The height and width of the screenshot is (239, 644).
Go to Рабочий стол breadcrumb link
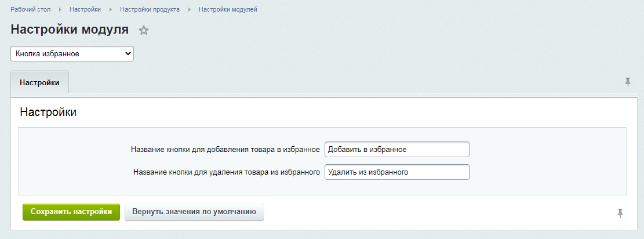pos(31,10)
